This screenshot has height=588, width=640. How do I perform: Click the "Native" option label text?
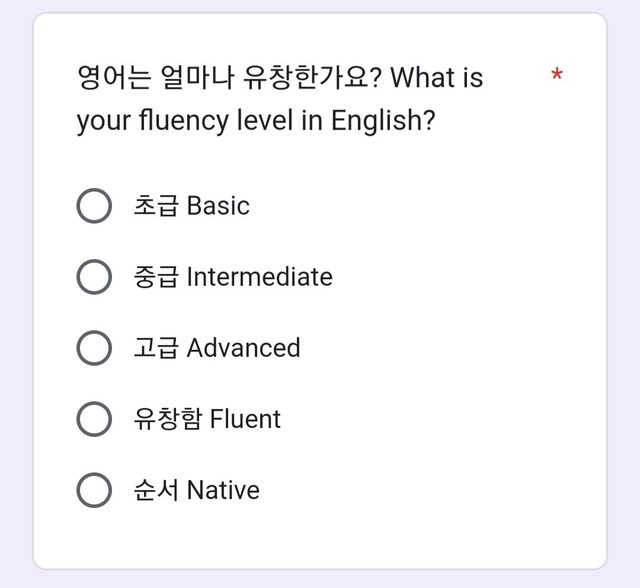click(223, 490)
